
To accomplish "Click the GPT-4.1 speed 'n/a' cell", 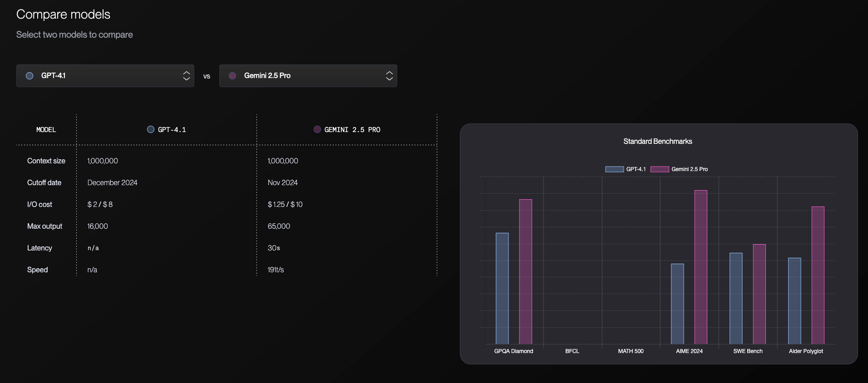I will coord(92,270).
